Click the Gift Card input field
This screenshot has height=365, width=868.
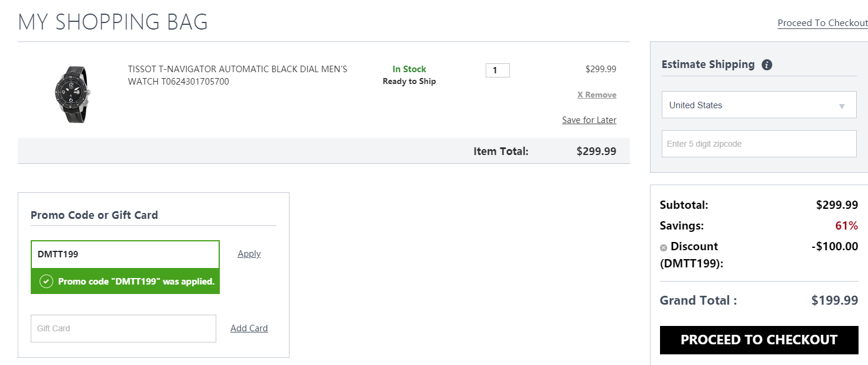point(123,328)
